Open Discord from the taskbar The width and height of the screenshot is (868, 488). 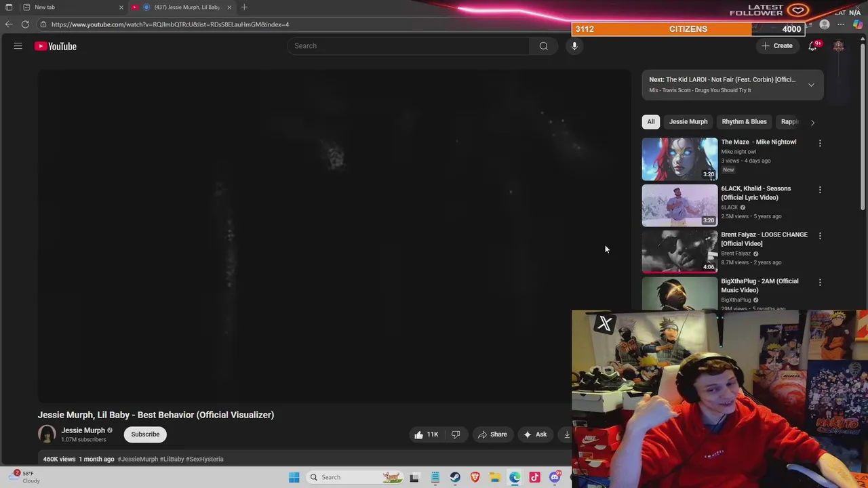pos(555,477)
